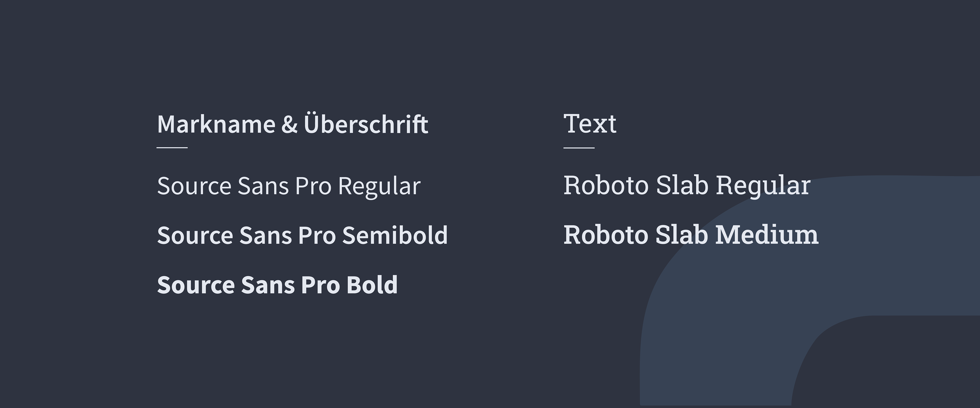Viewport: 980px width, 408px height.
Task: Click the word Semibold
Action: point(395,235)
